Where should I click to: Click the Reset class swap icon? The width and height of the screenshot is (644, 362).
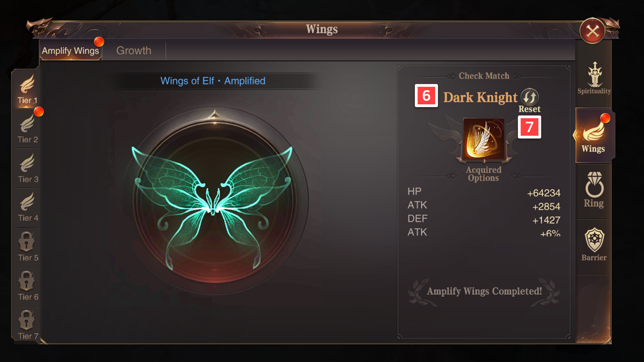(x=529, y=97)
